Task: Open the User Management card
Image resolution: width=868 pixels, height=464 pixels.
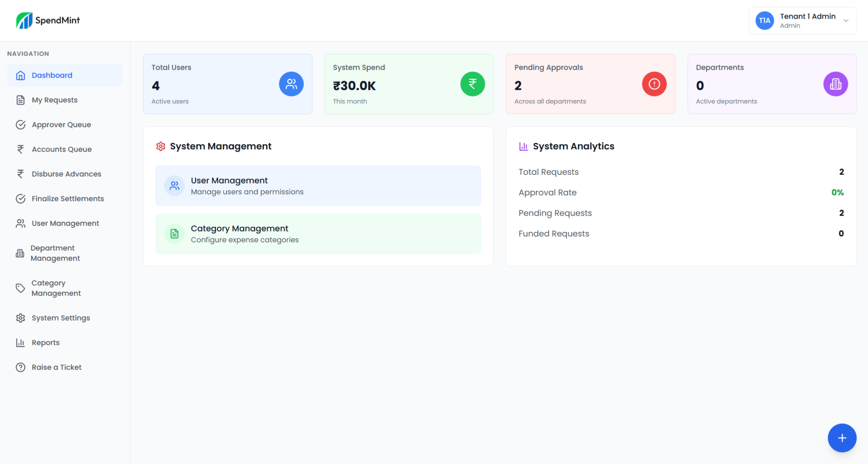Action: coord(318,186)
